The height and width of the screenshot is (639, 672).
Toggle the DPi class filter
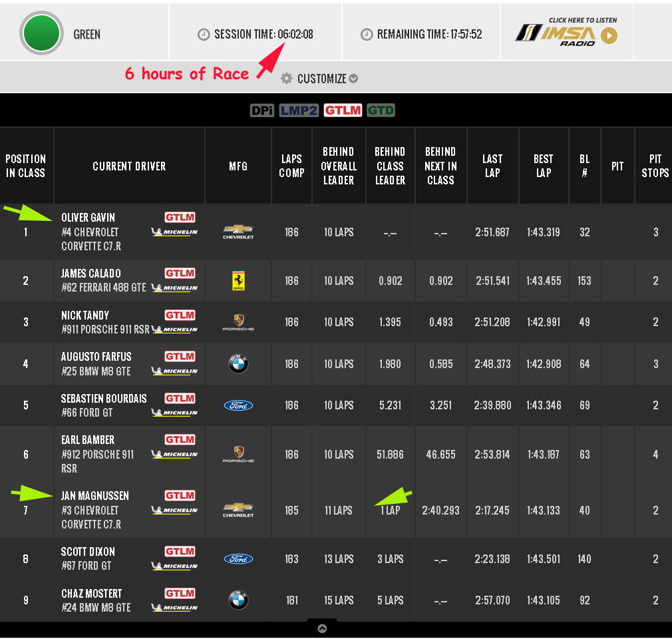(x=262, y=110)
